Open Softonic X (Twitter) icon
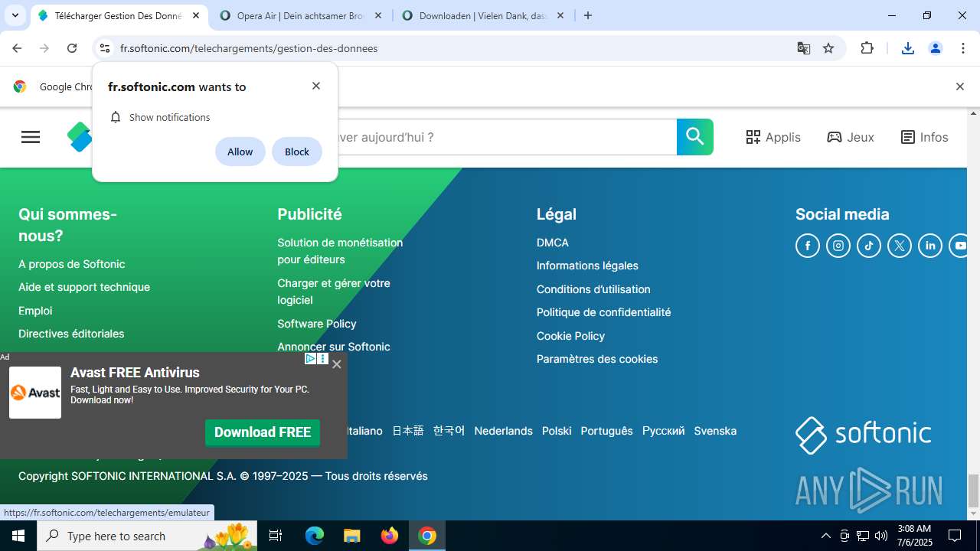 (x=900, y=246)
